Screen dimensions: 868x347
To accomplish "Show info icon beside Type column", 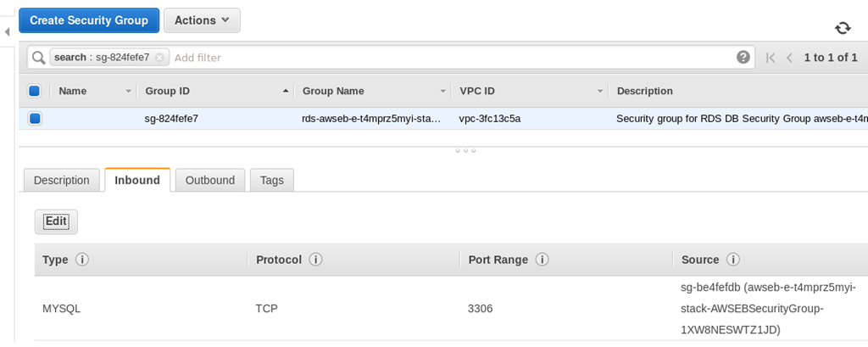I will click(x=82, y=260).
